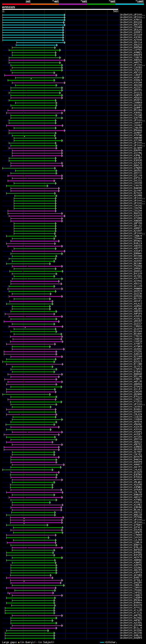Open hit UniRef100_B9S2U6
Image resolution: width=146 pixels, height=644 pixels.
(131, 22)
